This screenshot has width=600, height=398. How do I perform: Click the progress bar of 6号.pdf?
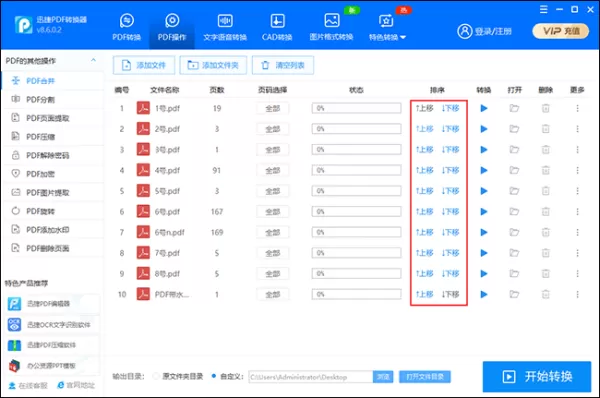(356, 212)
